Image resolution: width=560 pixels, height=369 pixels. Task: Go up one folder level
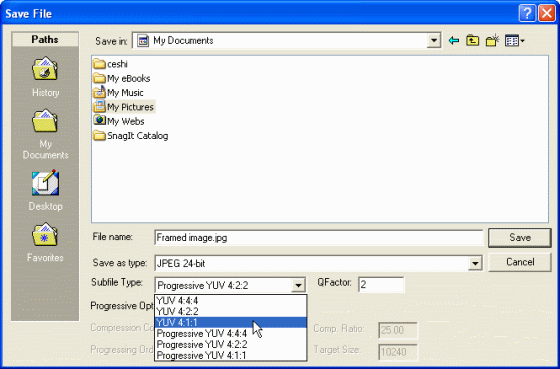pyautogui.click(x=472, y=41)
